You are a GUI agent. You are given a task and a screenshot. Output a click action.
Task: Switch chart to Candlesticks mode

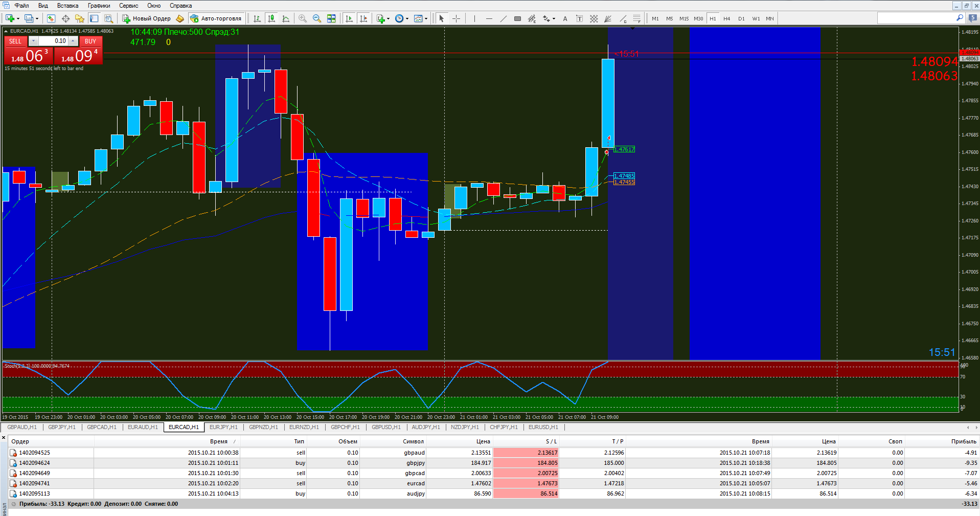(271, 18)
